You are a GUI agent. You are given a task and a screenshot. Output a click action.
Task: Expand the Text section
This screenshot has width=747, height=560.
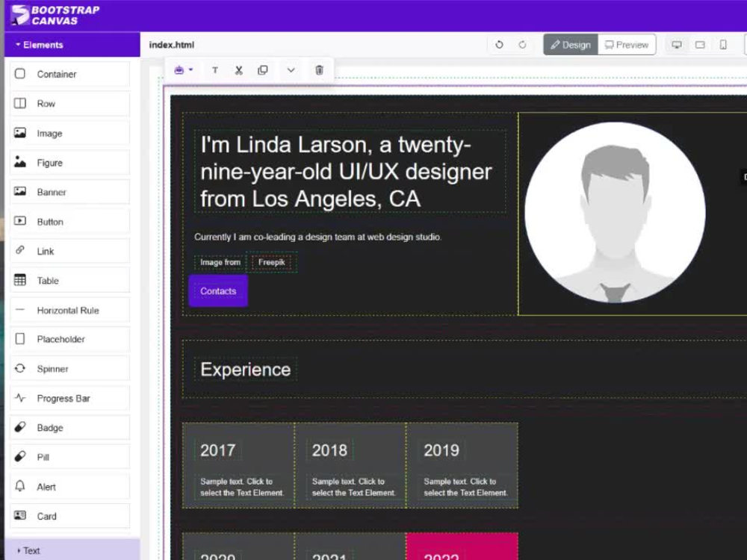click(72, 550)
